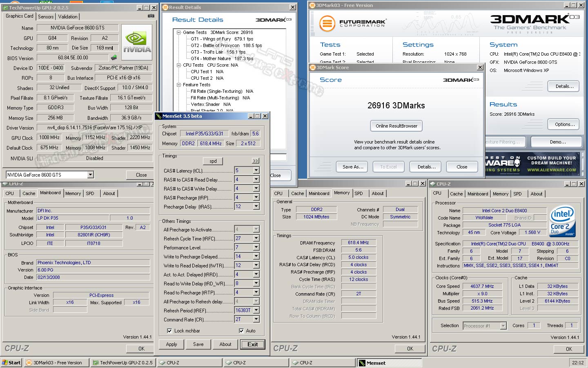Click Details... button in 3DMark Score window
Image resolution: width=588 pixels, height=368 pixels.
tap(427, 167)
